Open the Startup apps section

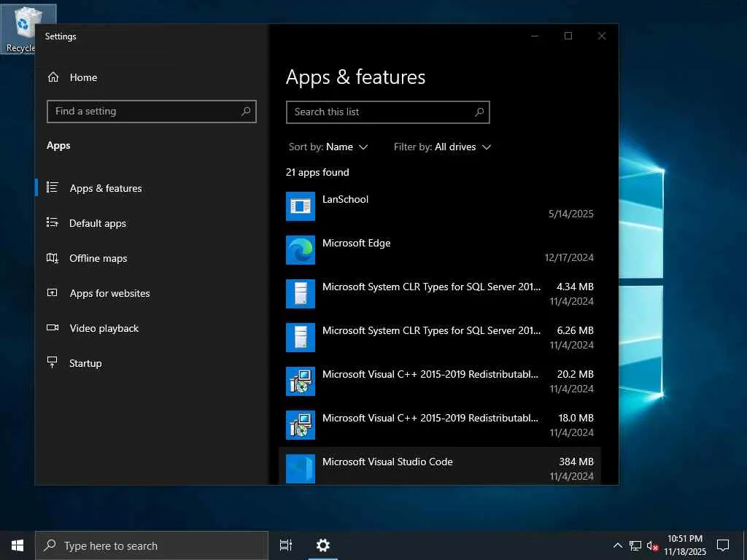[x=85, y=363]
